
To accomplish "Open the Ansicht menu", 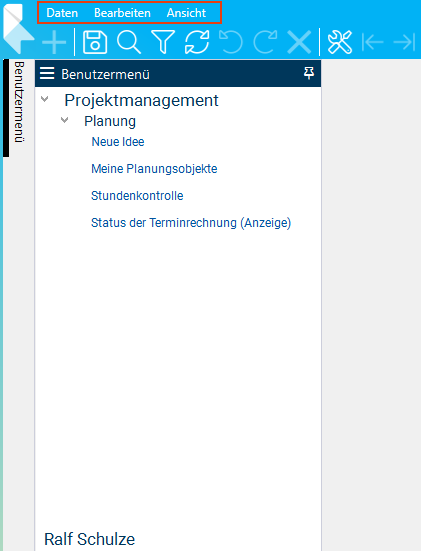I will 186,13.
